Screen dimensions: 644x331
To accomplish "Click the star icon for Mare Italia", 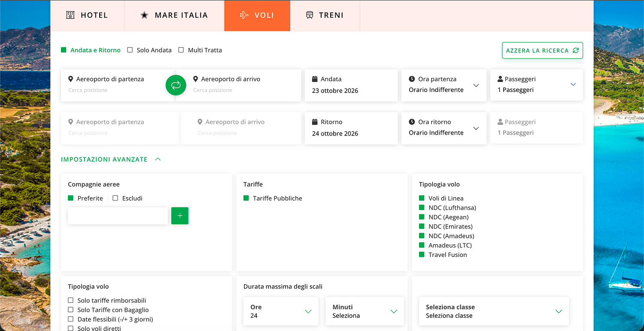I will (144, 15).
